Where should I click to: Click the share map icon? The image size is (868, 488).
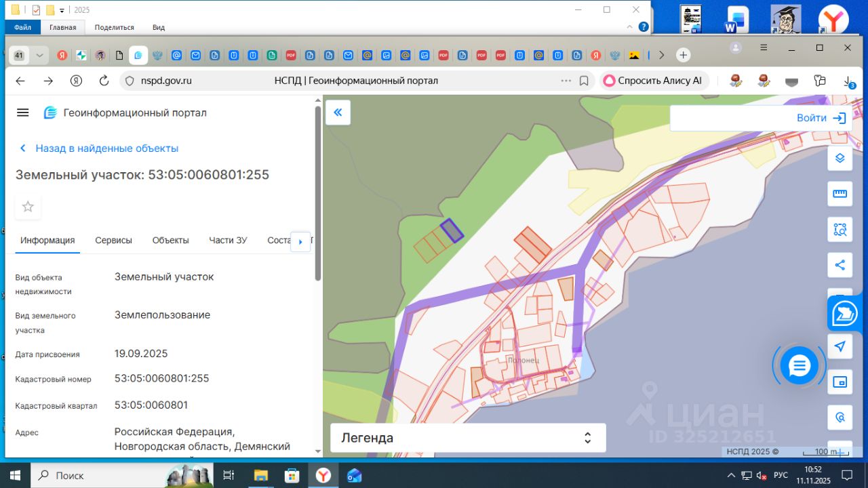(840, 265)
